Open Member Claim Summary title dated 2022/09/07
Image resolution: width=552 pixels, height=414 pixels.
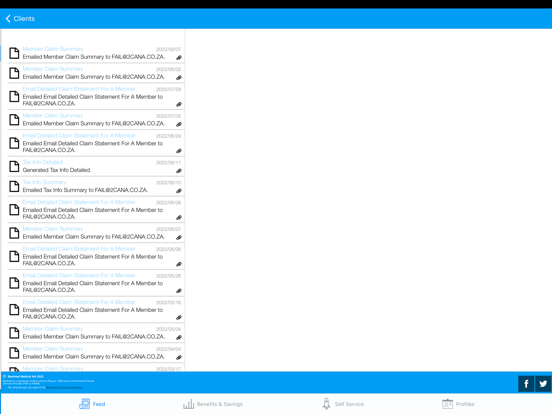point(53,49)
